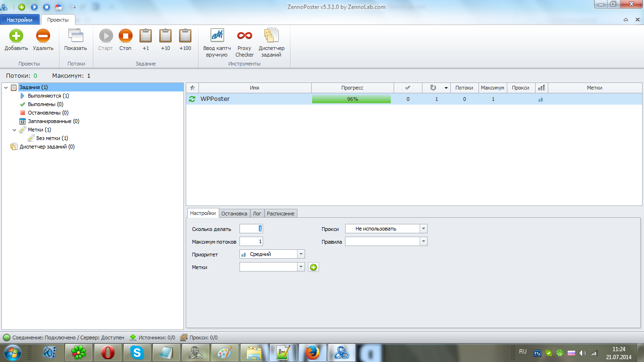The image size is (644, 362).
Task: Click the priority bars column header
Action: click(541, 88)
